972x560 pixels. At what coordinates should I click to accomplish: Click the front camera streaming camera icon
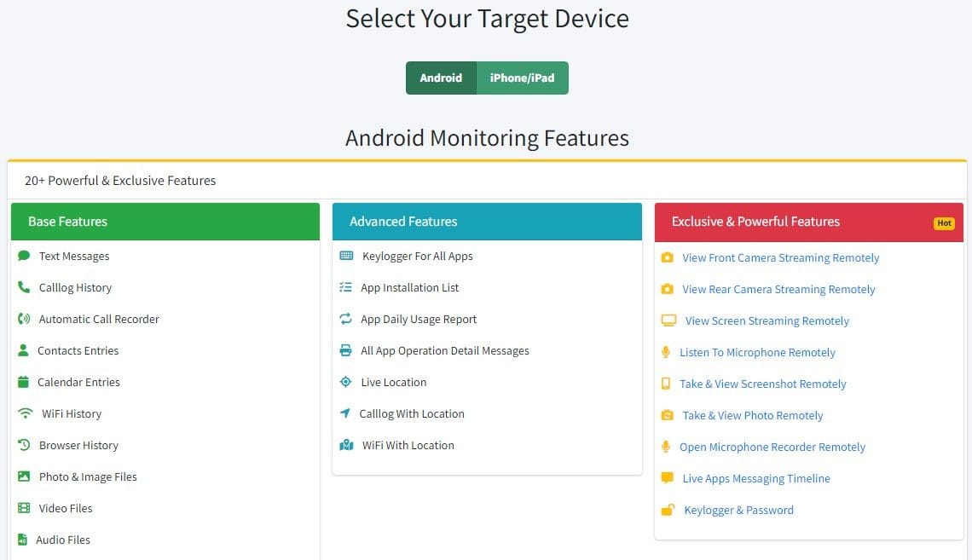[668, 257]
